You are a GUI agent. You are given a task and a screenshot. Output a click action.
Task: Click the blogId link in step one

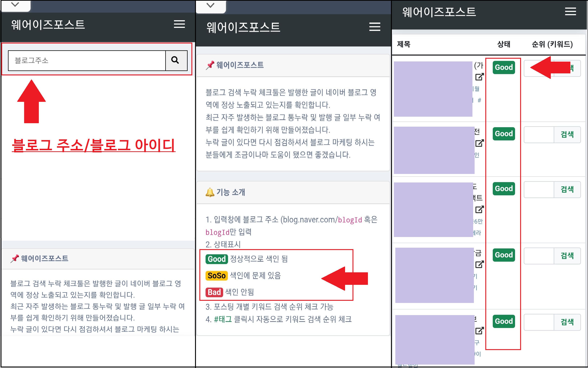(350, 220)
